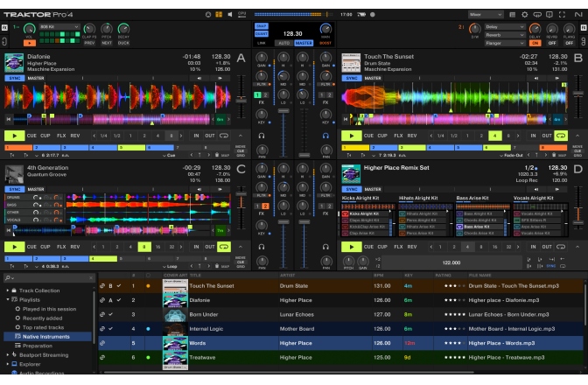This screenshot has height=385, width=588.
Task: Collapse the Playlists tree node
Action: pos(8,299)
